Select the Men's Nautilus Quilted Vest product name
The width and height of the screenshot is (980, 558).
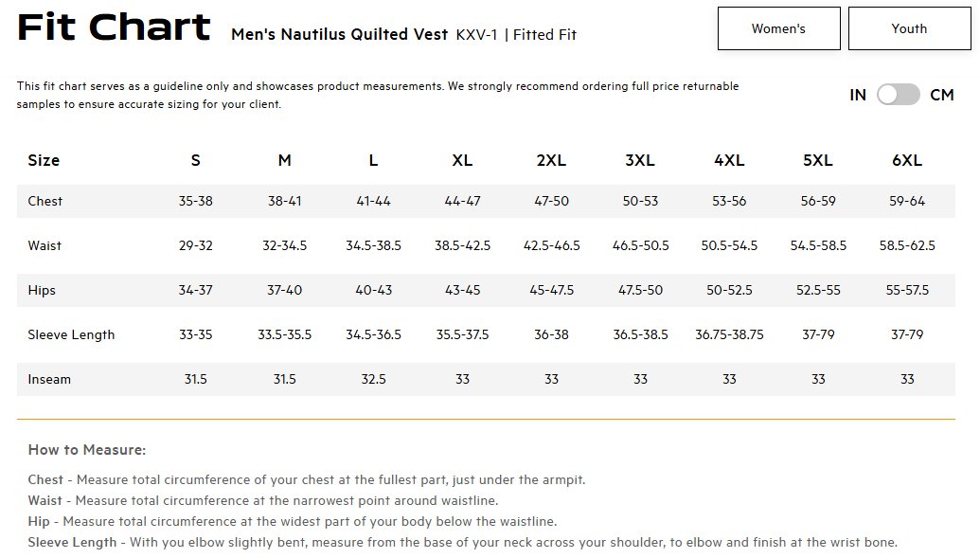339,34
